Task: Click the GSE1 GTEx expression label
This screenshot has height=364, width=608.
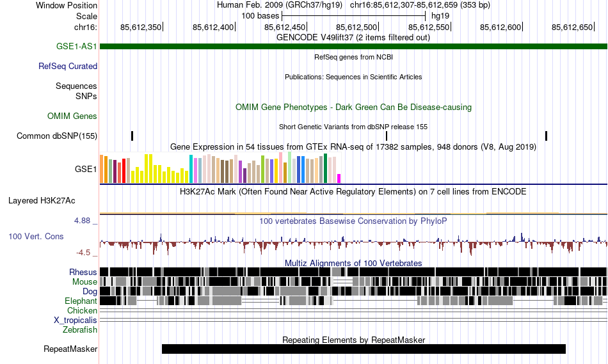Action: 86,169
